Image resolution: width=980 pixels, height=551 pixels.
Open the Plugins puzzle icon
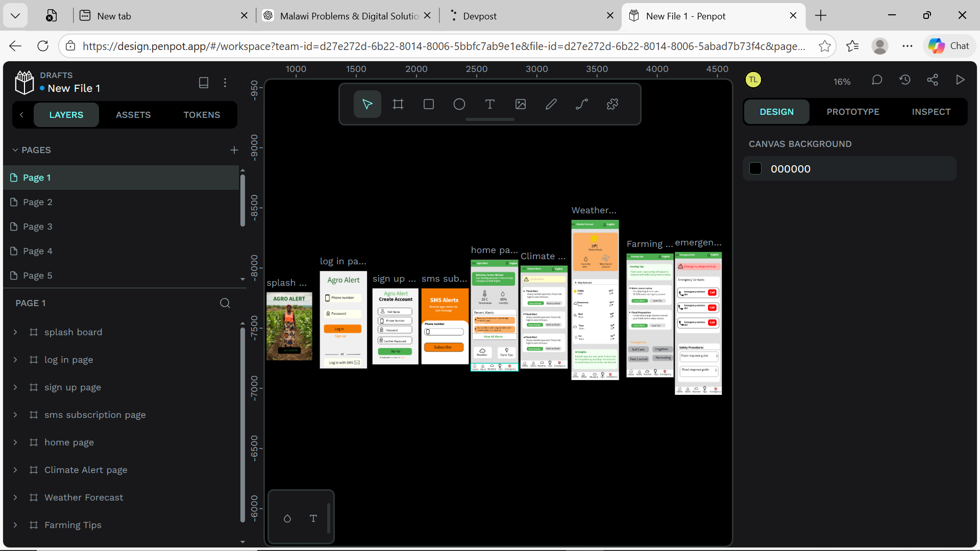point(612,104)
